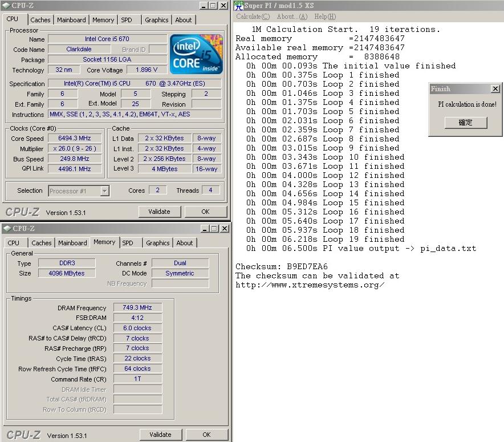The height and width of the screenshot is (442, 504).
Task: Click the xtremesystems.org URL text
Action: point(310,285)
